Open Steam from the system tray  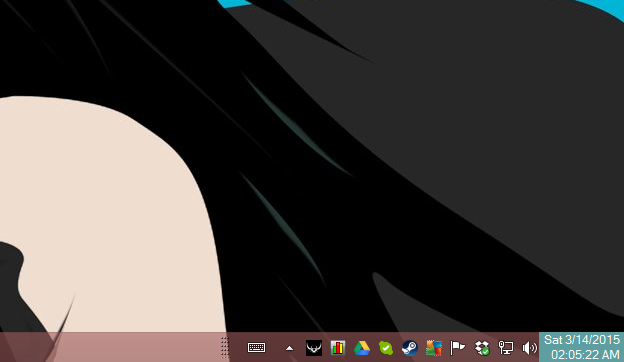point(410,348)
